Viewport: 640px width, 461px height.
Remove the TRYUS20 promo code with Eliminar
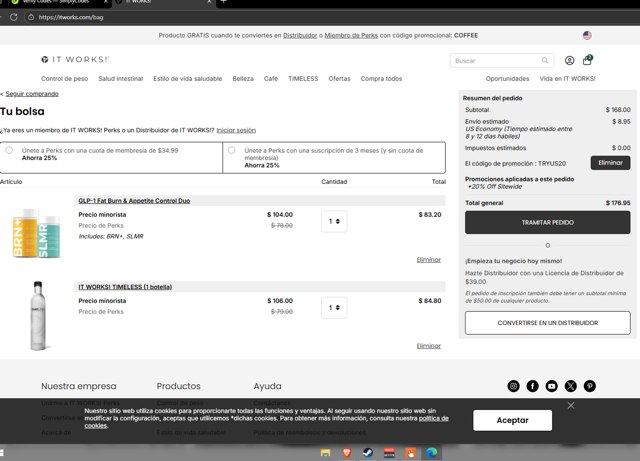pyautogui.click(x=610, y=163)
